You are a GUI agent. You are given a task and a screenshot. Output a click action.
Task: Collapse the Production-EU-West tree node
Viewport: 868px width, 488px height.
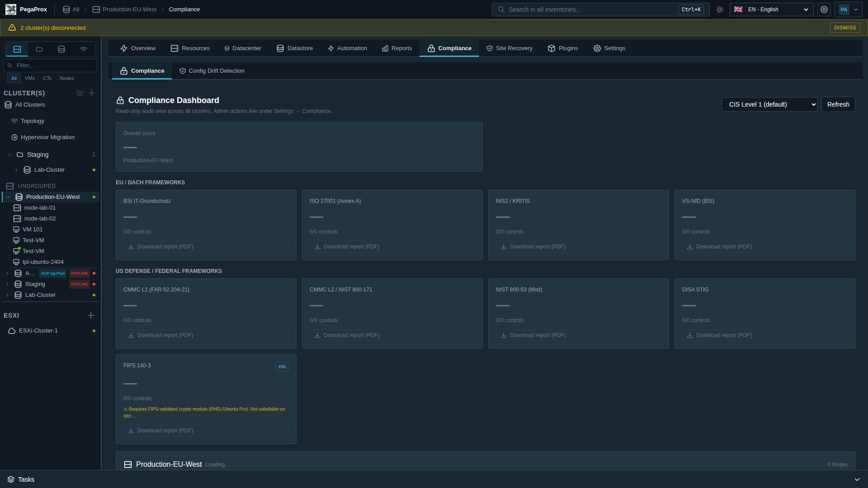[8, 197]
